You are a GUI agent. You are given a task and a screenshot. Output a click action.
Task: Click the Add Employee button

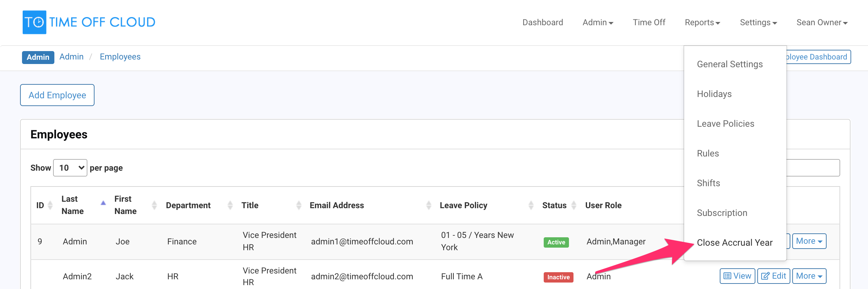coord(57,95)
